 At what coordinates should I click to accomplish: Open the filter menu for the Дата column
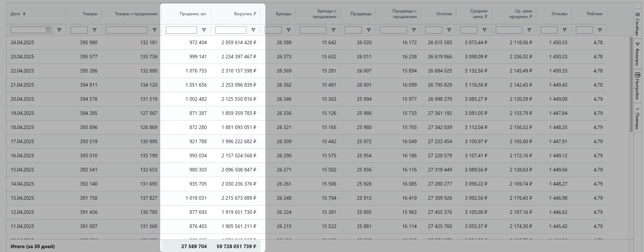(59, 30)
